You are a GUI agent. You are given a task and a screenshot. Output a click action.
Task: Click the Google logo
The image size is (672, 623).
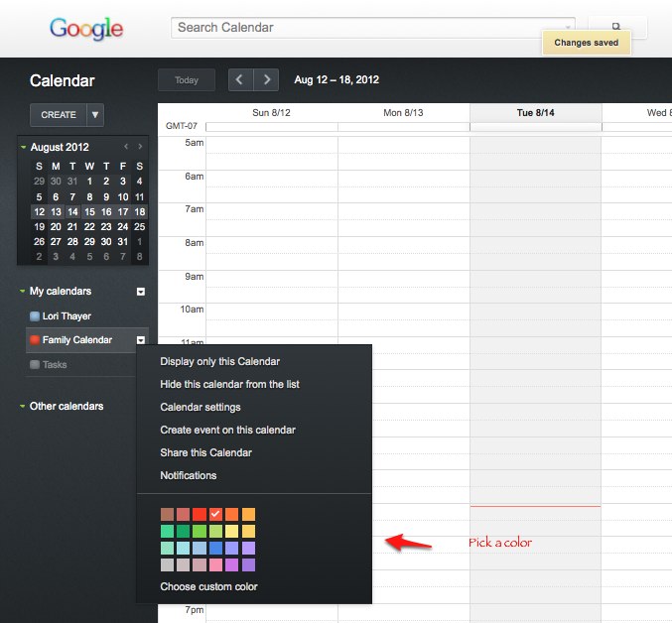click(x=86, y=29)
